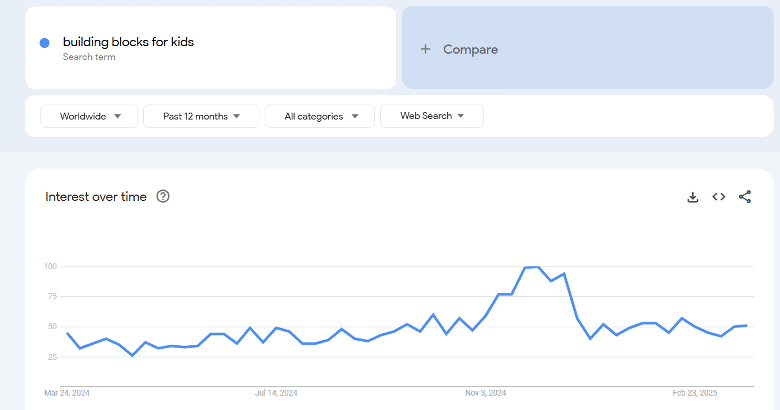
Task: Click the 'Interest over time' heading
Action: pos(96,197)
